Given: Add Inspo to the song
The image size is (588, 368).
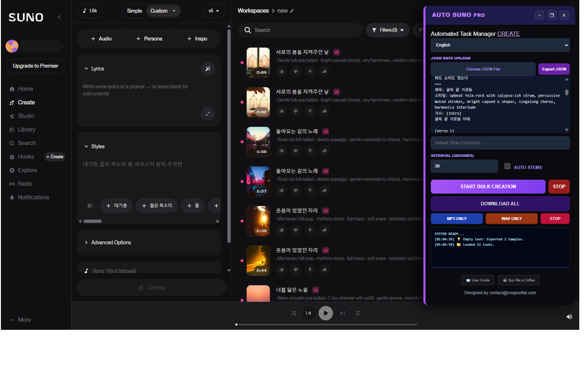Looking at the screenshot, I should [x=197, y=39].
